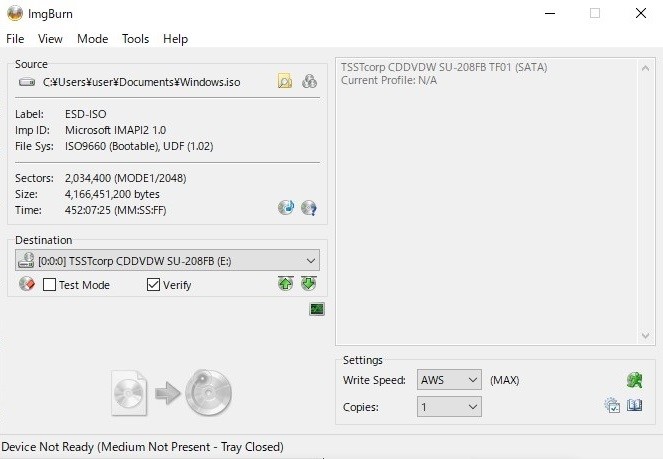
Task: Expand the Write Speed combo box
Action: click(472, 381)
